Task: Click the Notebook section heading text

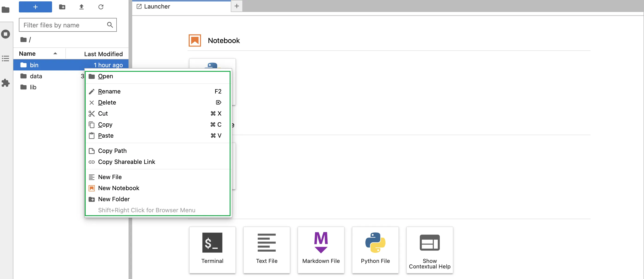Action: point(224,41)
